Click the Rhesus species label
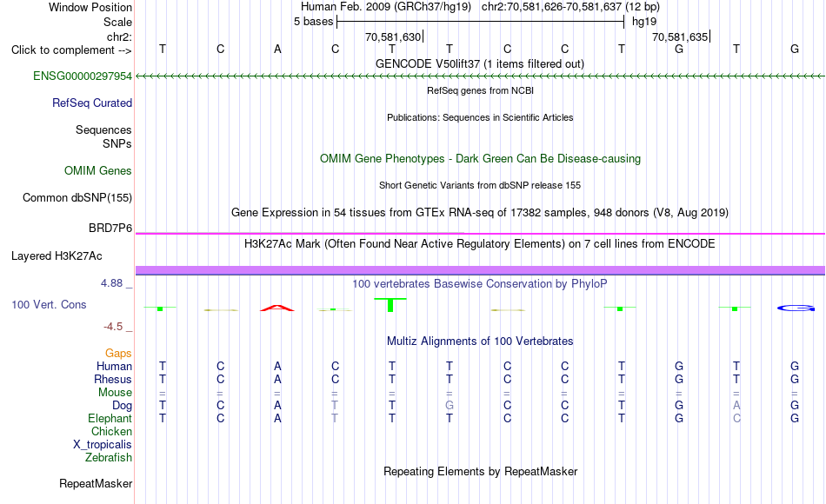Viewport: 826px width, 504px height. (113, 379)
